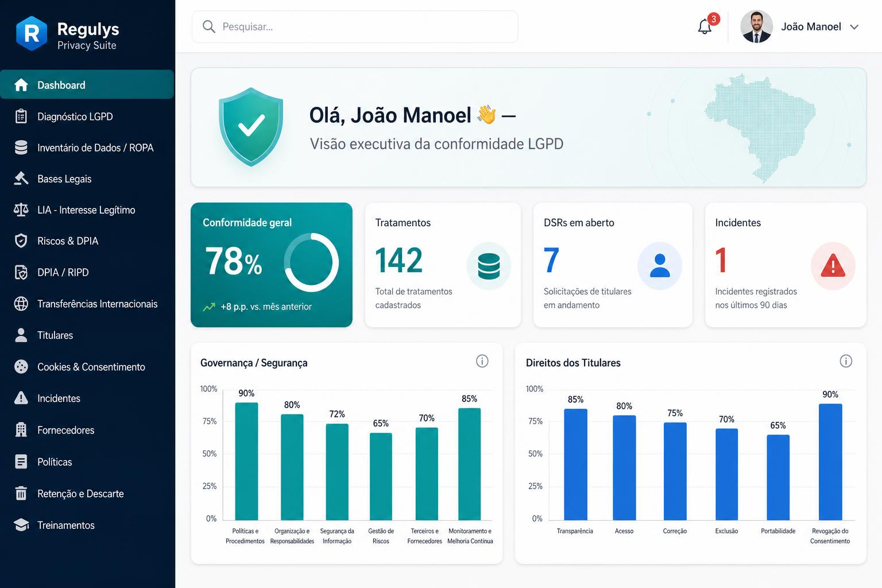Click 'Organização e Responsabilidades' axis label
Screen dimensions: 882x588
(292, 536)
